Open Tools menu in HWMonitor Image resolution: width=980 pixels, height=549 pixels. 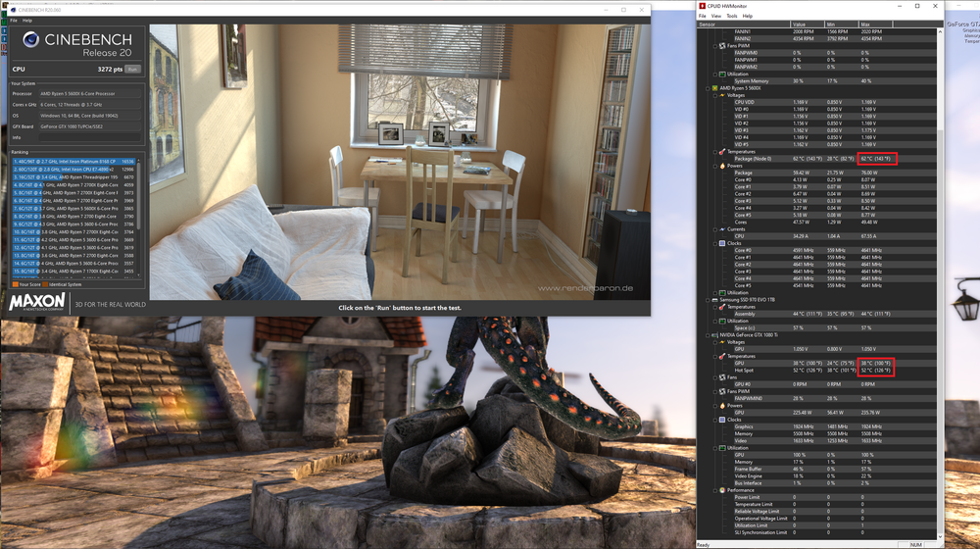(732, 16)
